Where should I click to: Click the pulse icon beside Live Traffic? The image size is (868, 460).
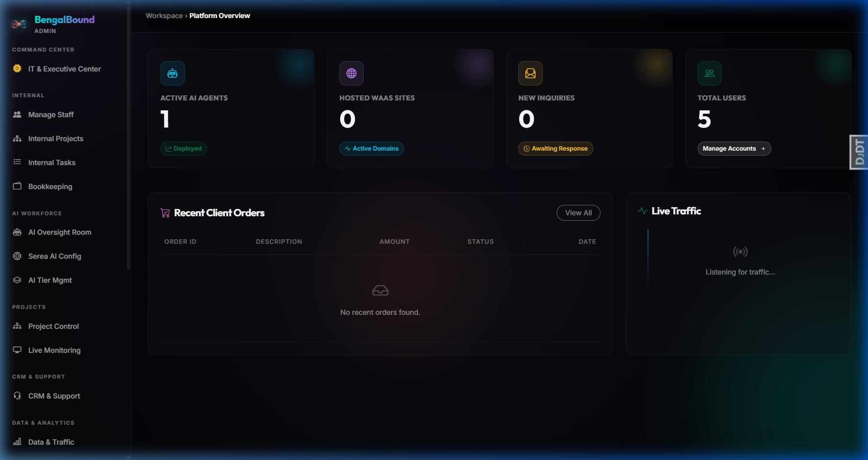click(643, 211)
